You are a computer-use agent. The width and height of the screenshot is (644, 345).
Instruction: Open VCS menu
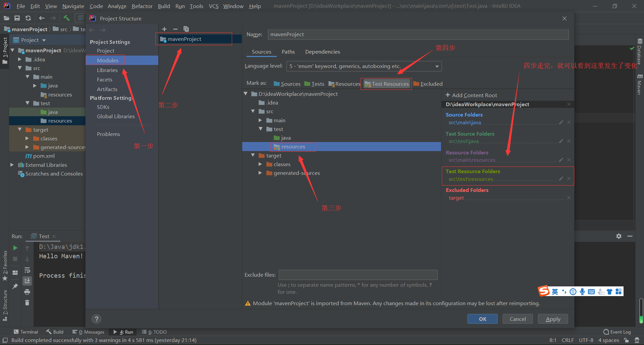click(x=213, y=6)
